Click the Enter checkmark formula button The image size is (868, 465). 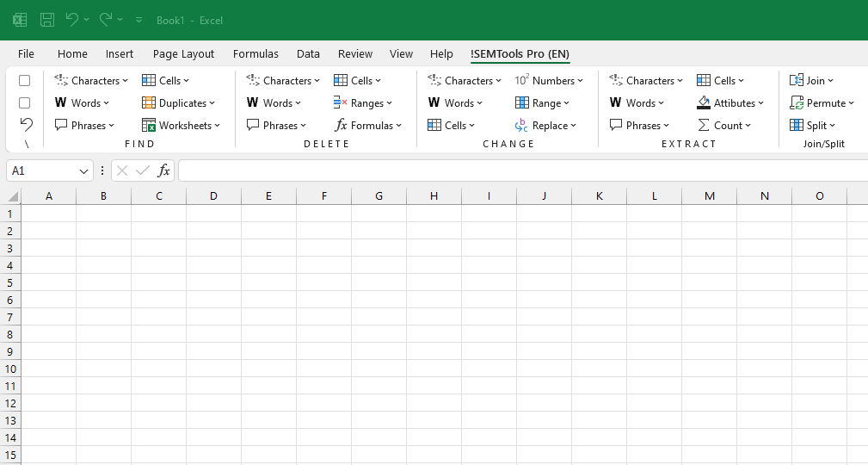point(143,170)
